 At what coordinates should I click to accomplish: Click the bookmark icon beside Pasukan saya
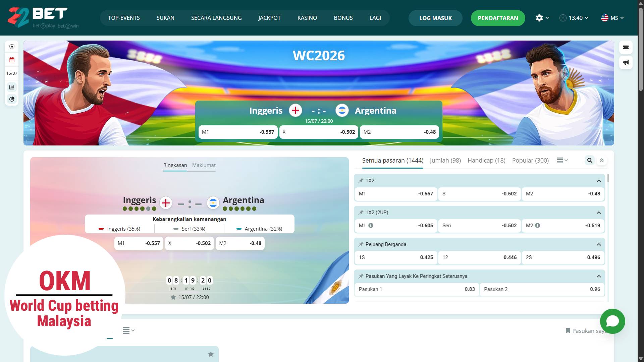click(568, 330)
